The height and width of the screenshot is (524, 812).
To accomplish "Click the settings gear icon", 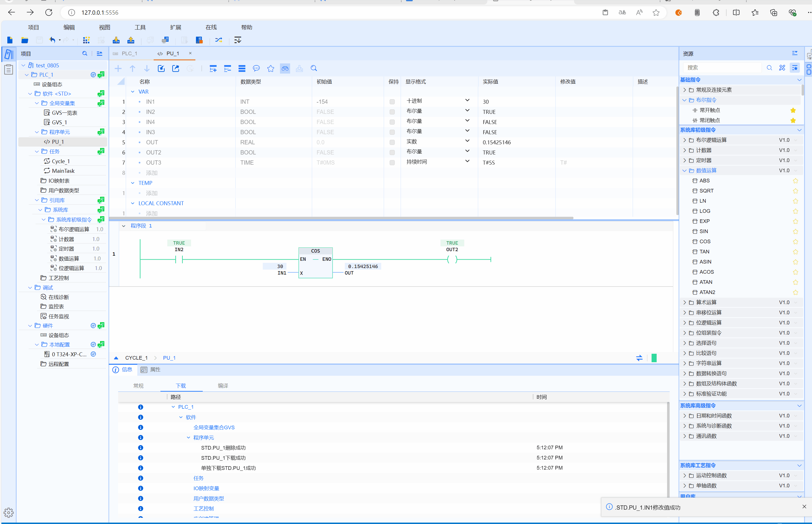I will tap(8, 512).
